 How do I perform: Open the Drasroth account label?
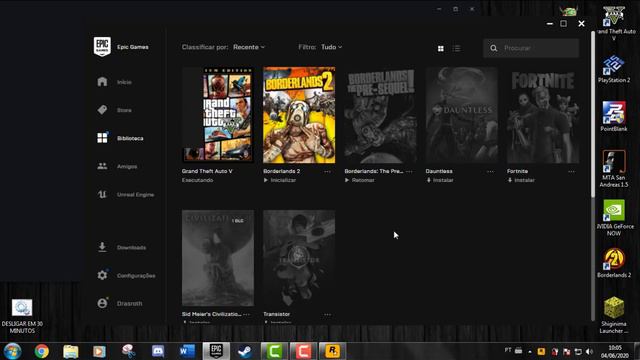129,304
